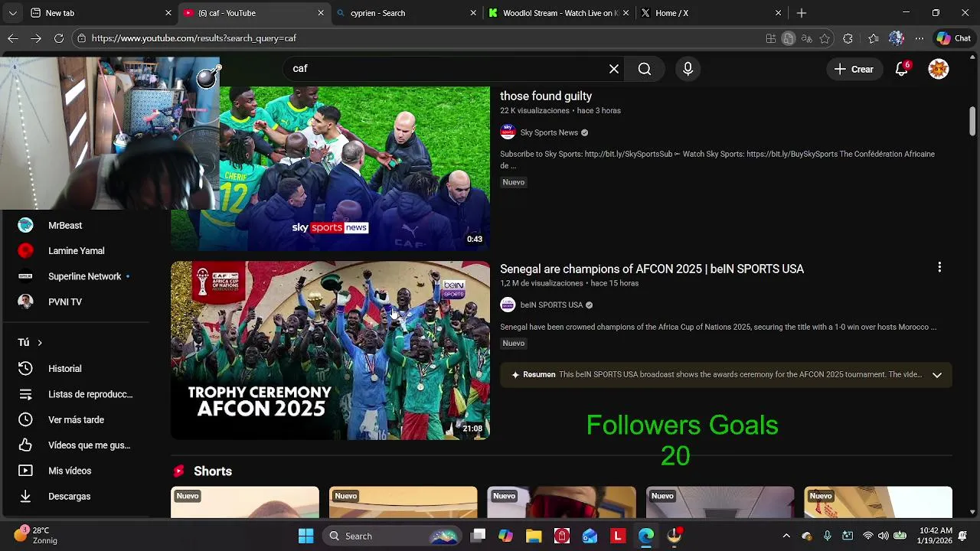
Task: Open File Explorer from taskbar
Action: click(x=534, y=536)
